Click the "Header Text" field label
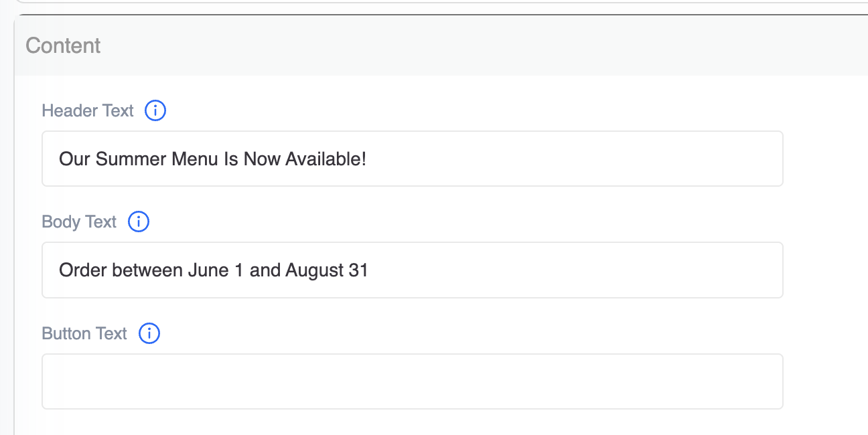Viewport: 868px width, 435px height. click(88, 110)
